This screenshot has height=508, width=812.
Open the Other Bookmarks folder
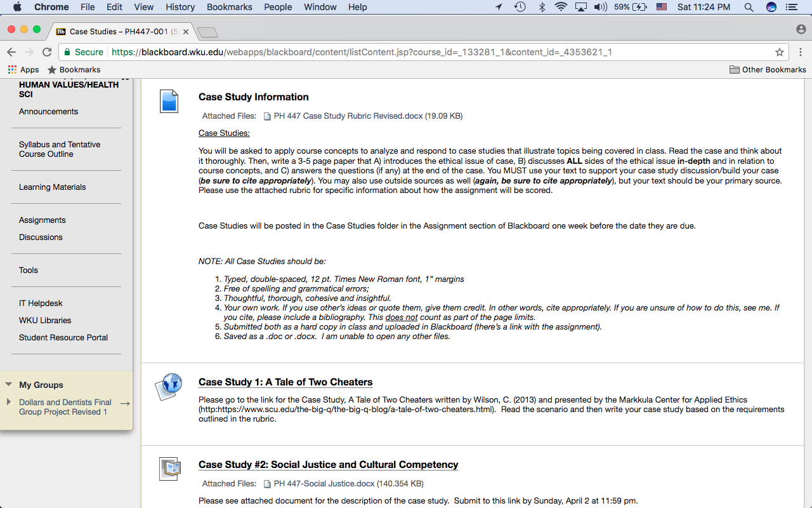[x=768, y=70]
